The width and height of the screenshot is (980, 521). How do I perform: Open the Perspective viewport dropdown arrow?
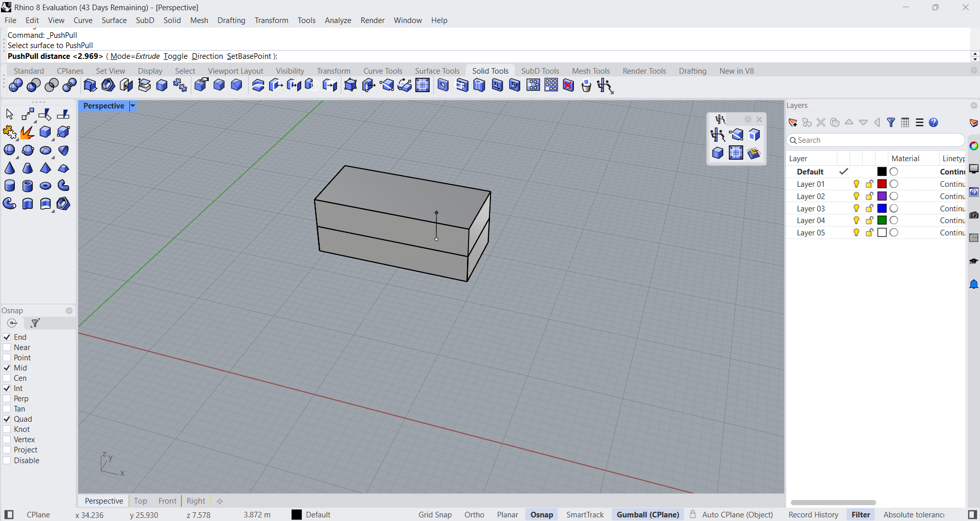click(132, 106)
